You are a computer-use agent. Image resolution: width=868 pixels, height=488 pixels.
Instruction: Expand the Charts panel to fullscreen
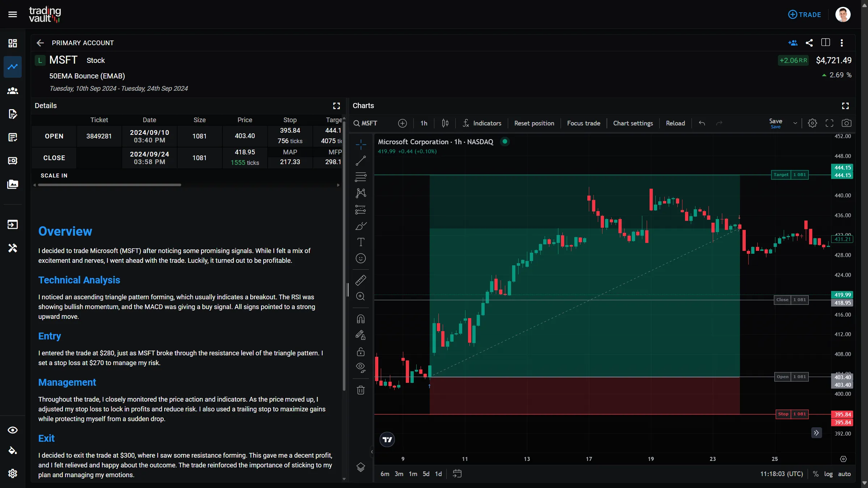point(845,106)
